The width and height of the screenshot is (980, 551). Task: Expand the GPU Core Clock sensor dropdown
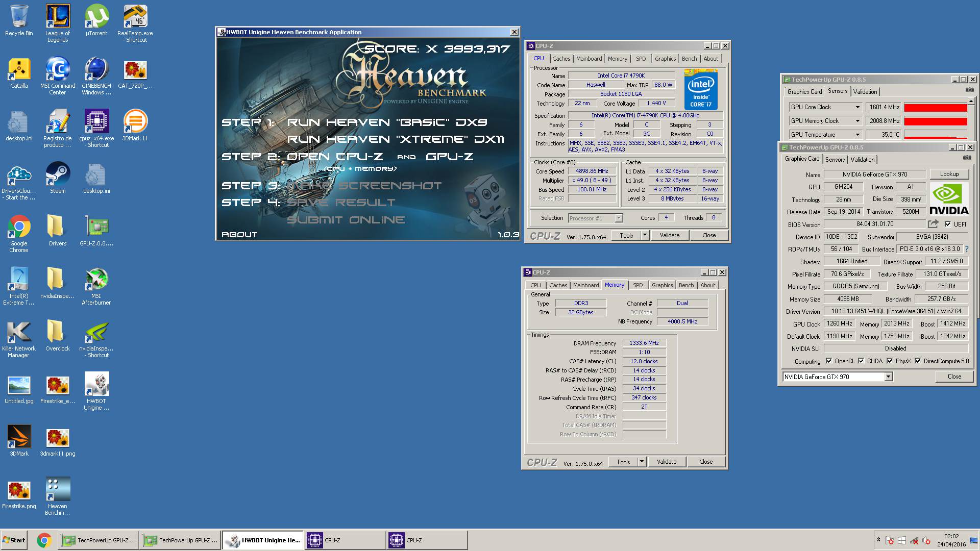(x=857, y=107)
